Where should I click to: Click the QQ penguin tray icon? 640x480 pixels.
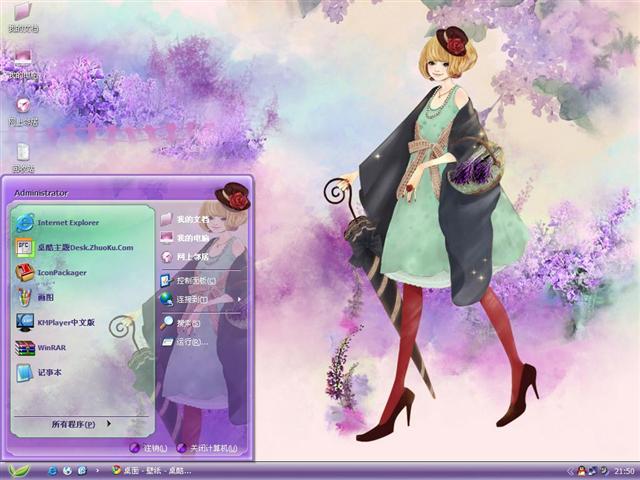581,470
